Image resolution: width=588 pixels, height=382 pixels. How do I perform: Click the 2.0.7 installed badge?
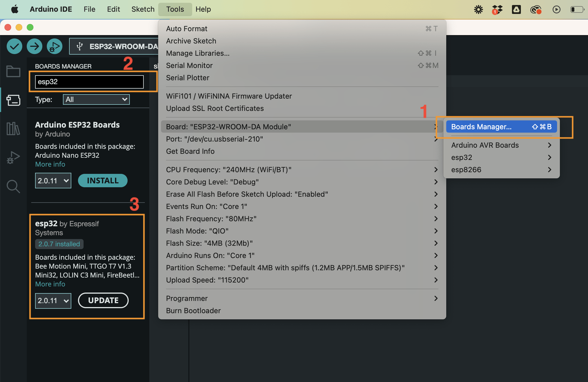coord(59,244)
